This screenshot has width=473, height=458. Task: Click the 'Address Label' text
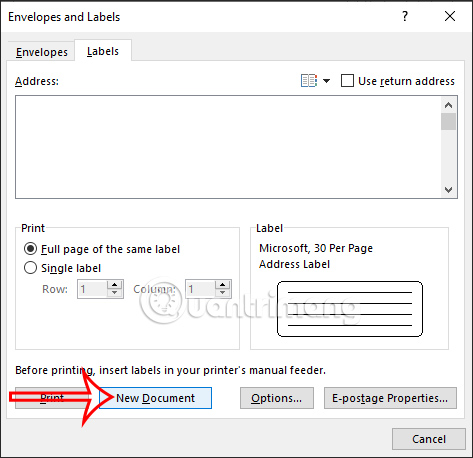coord(294,264)
